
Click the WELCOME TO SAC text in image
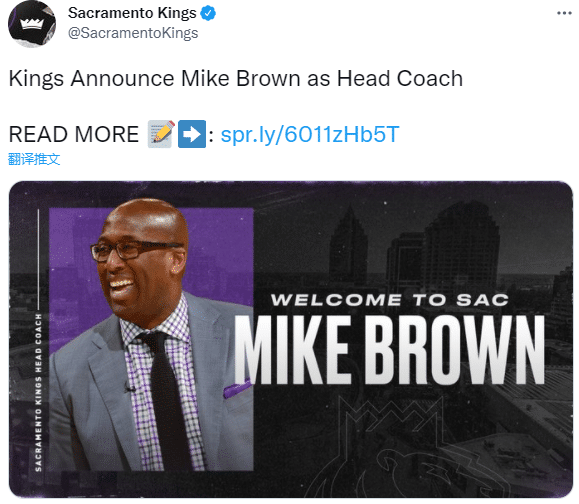(x=390, y=300)
